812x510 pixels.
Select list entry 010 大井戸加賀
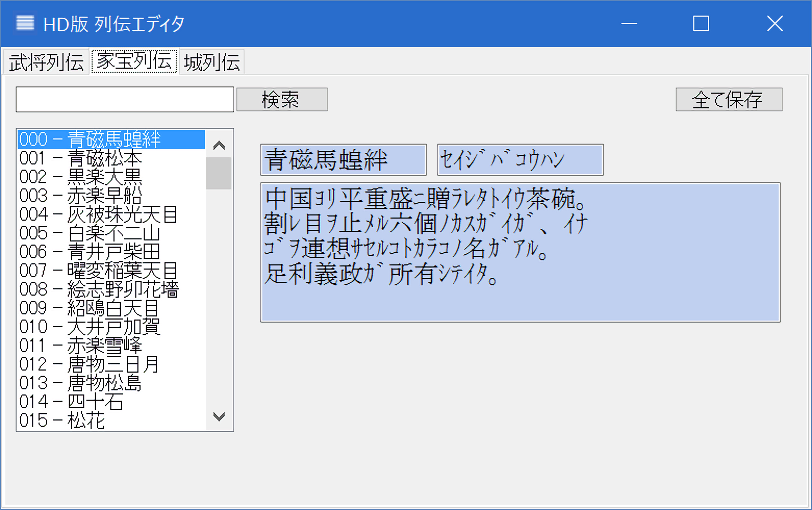pos(90,327)
